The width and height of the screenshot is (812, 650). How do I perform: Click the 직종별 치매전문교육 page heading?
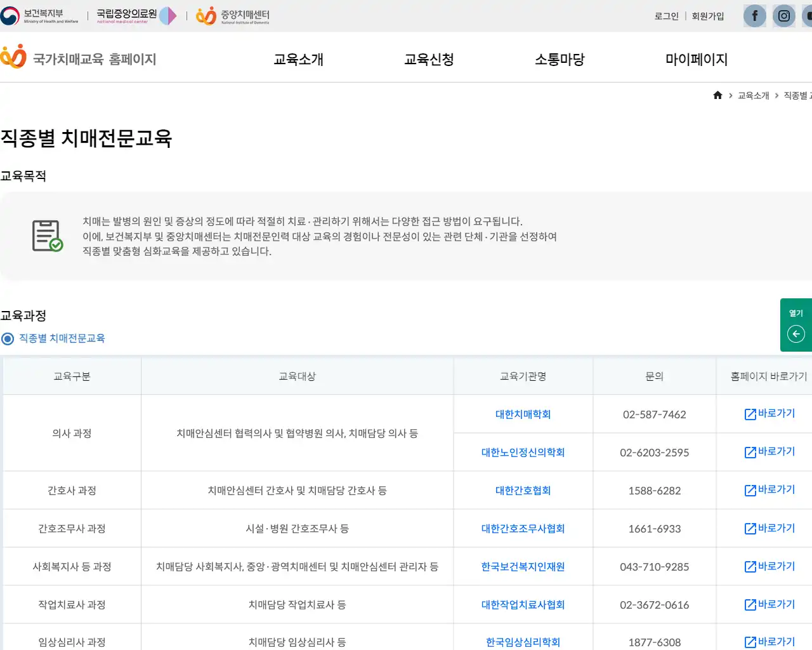point(86,138)
